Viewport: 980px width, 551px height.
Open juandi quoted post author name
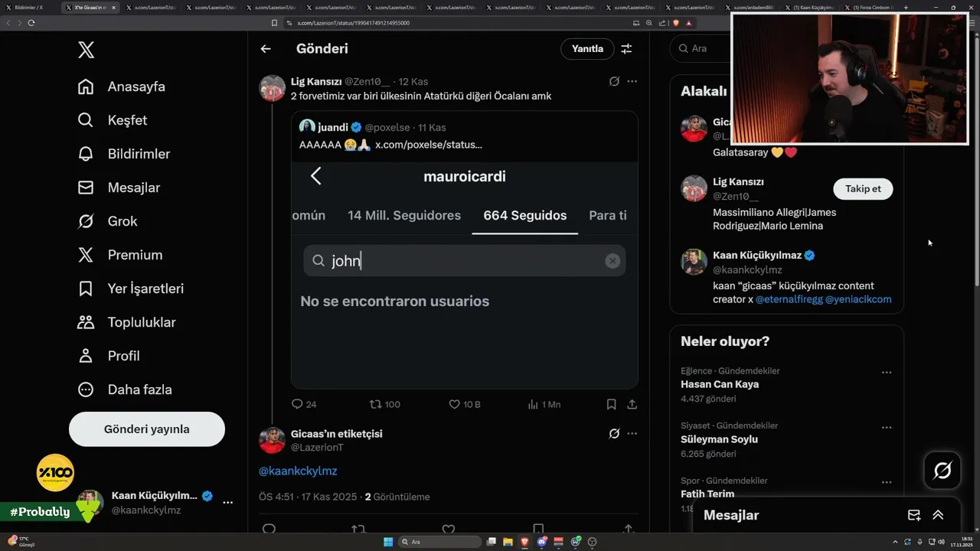[x=333, y=127]
